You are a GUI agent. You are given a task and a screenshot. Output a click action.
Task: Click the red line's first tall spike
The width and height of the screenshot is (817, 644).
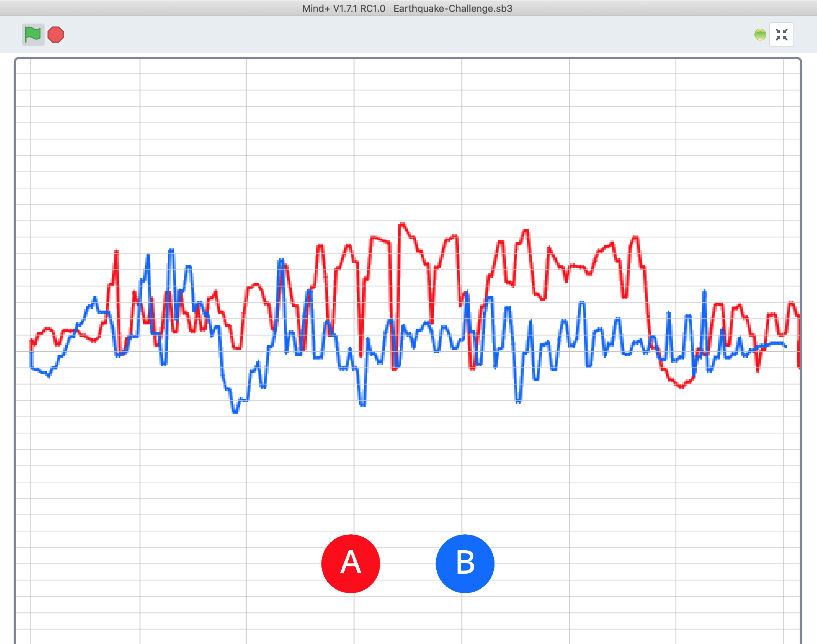pos(116,252)
